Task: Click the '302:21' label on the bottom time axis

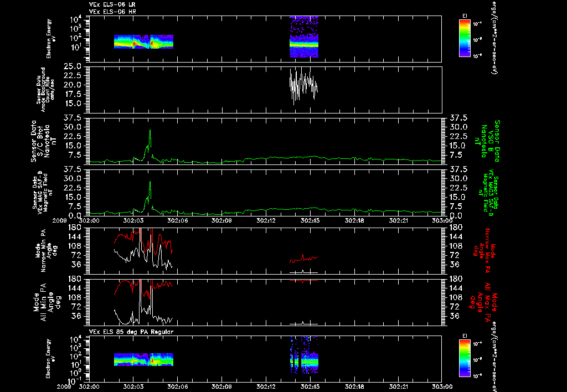Action: [398, 386]
